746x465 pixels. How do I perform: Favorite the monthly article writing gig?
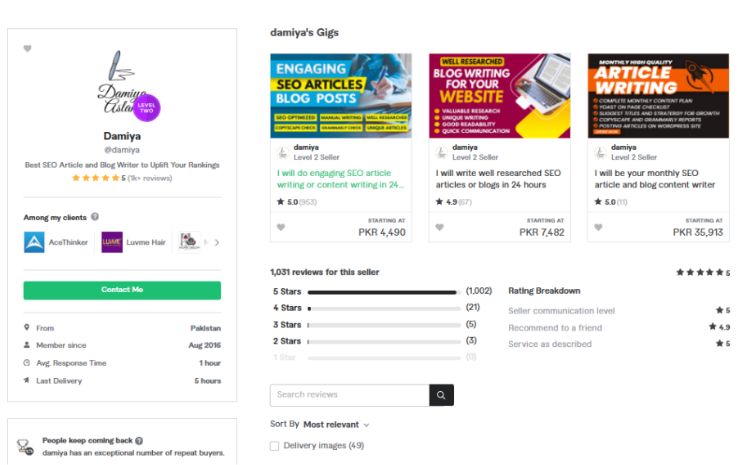click(x=599, y=227)
